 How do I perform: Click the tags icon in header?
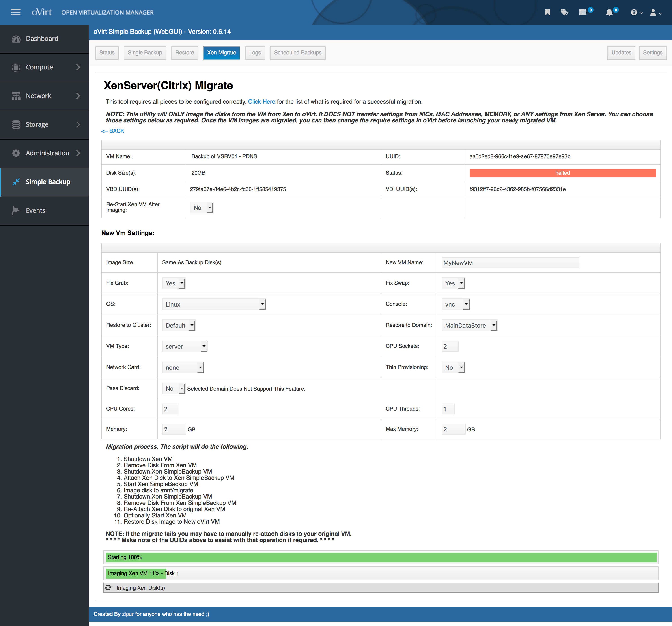[564, 13]
